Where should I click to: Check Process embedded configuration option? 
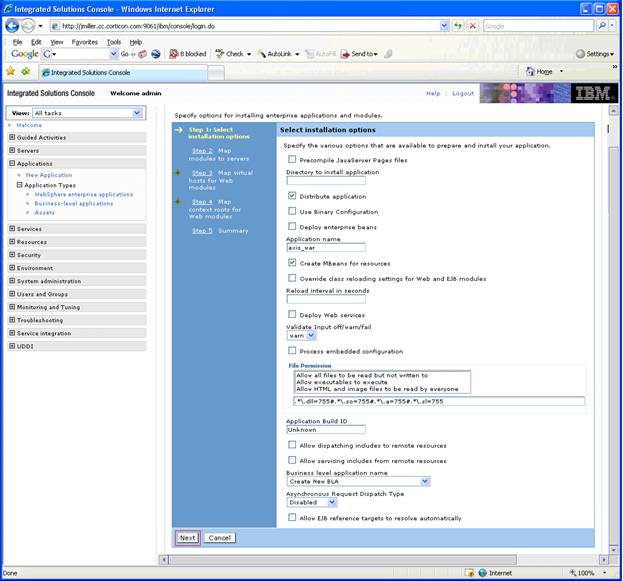(292, 351)
